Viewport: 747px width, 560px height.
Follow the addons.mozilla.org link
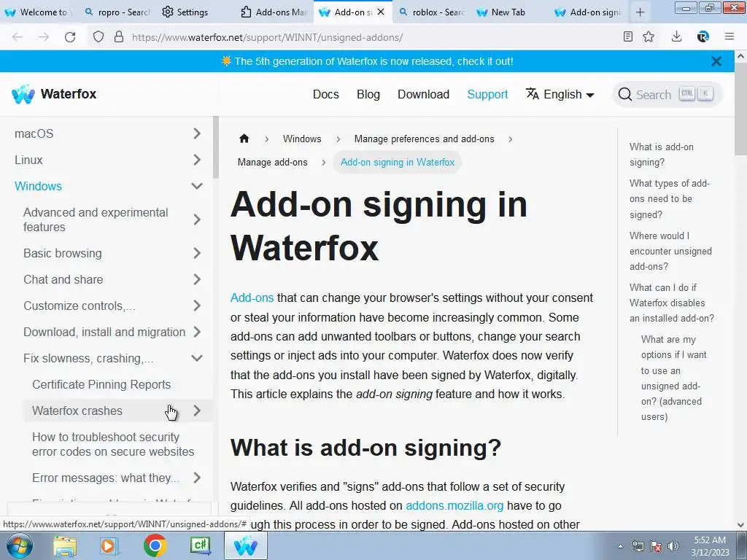point(454,505)
